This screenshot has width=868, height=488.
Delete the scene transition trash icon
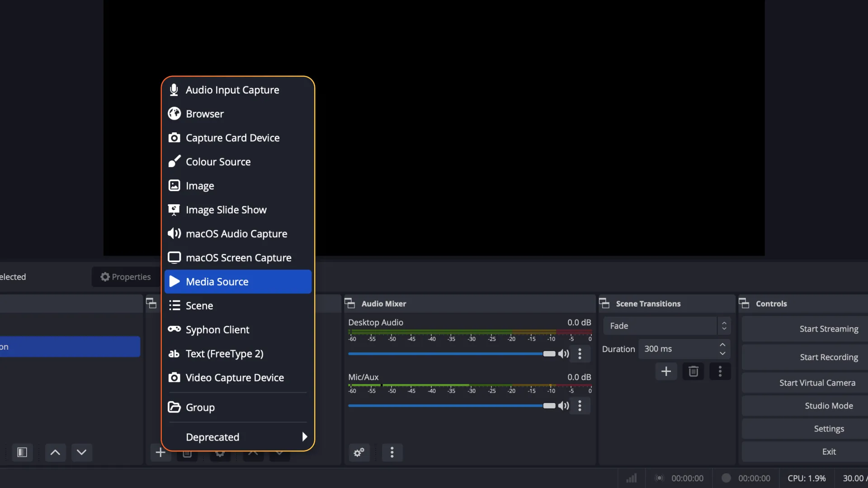(x=693, y=371)
